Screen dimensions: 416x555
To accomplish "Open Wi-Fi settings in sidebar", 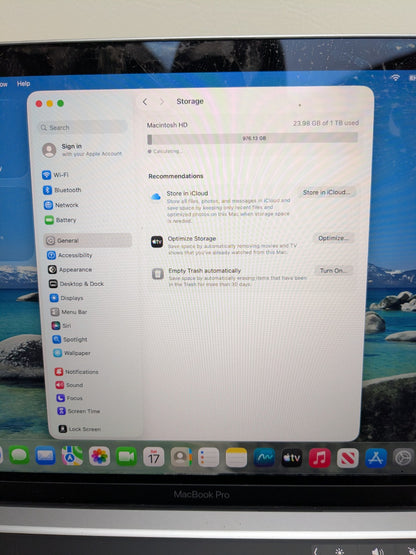I will coord(56,175).
